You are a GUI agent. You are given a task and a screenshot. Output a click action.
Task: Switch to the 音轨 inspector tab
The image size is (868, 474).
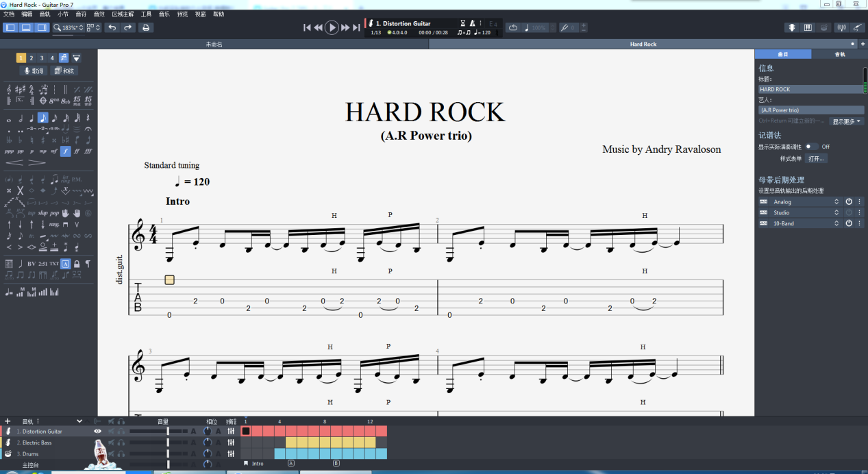(x=839, y=54)
